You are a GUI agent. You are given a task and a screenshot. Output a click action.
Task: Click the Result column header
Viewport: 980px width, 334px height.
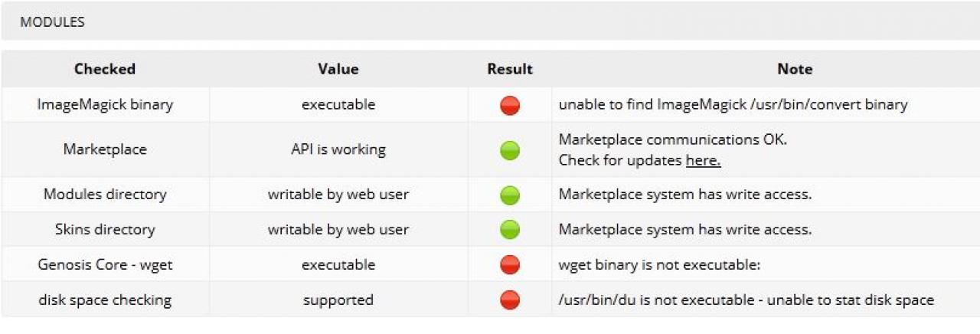pos(510,69)
